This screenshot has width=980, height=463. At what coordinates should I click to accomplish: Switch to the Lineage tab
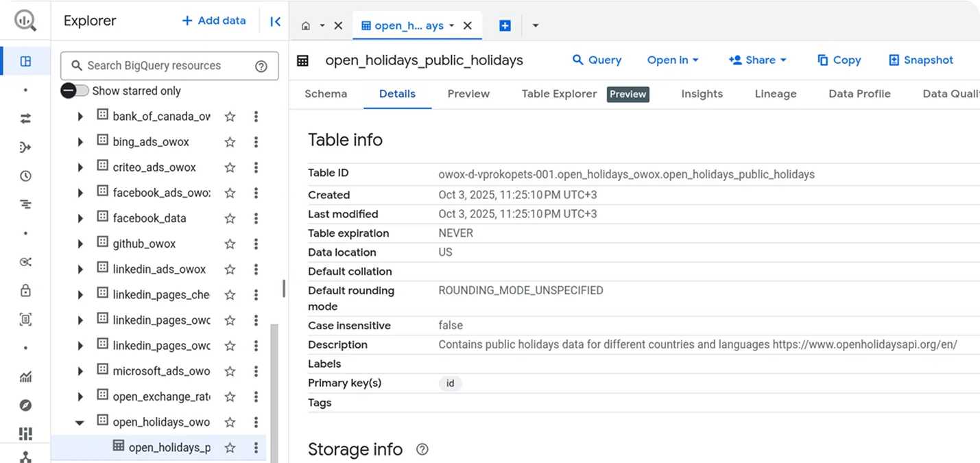[x=775, y=94]
